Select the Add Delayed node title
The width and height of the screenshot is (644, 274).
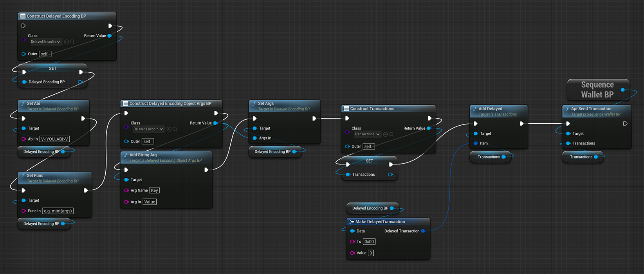(x=490, y=108)
